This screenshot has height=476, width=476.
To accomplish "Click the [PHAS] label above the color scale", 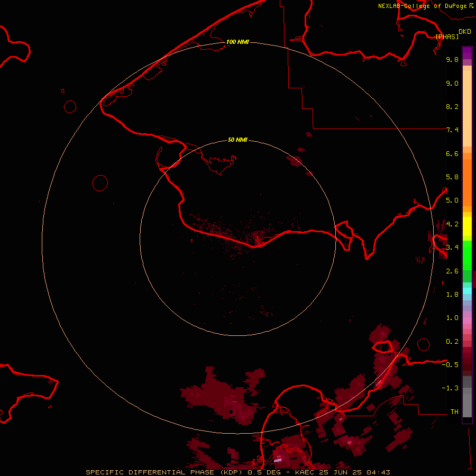I will click(x=447, y=36).
